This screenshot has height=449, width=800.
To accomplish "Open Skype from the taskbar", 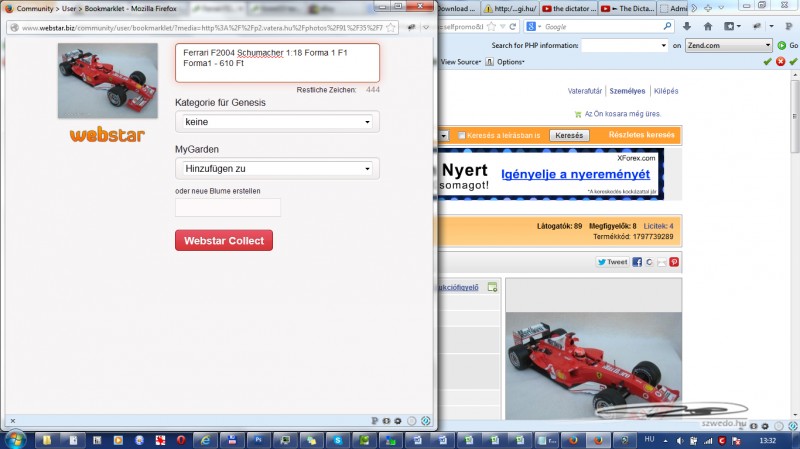I will point(338,440).
